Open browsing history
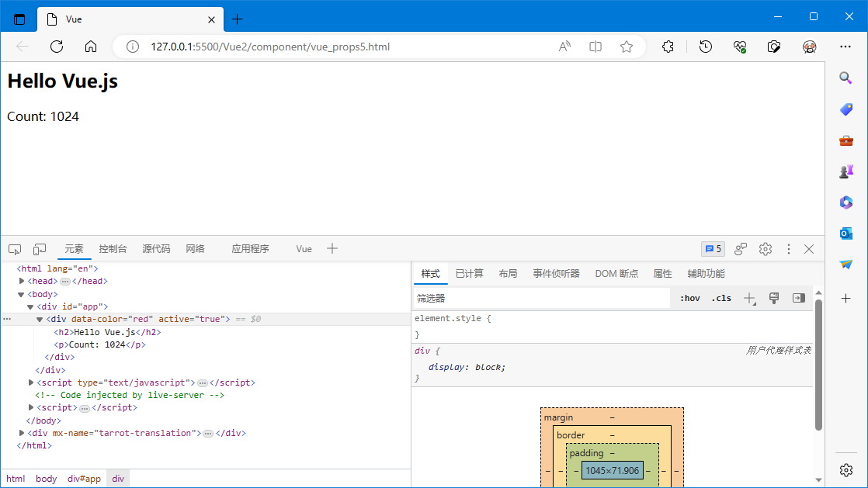 tap(706, 47)
